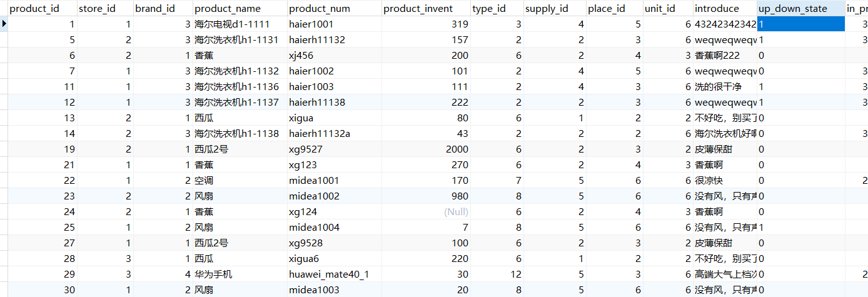Sort by the product_name column header

pos(240,8)
